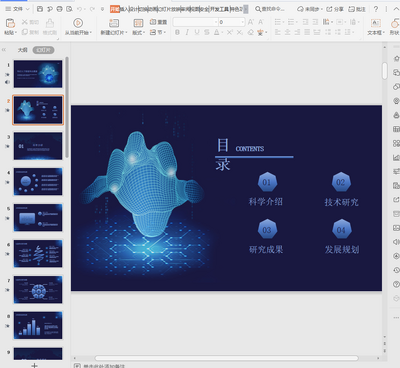This screenshot has width=400, height=368.
Task: Switch to the slides thumbnail panel tab
Action: click(43, 50)
